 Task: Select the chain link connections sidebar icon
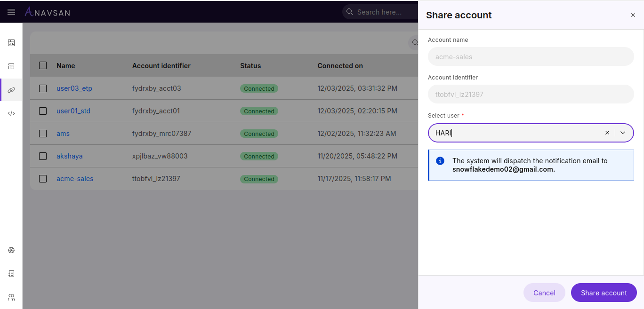coord(11,90)
